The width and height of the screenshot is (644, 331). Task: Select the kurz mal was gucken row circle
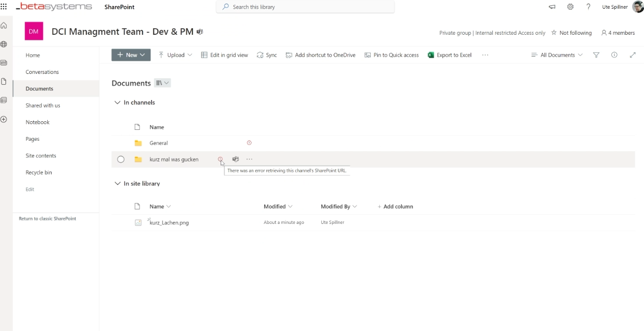[120, 159]
